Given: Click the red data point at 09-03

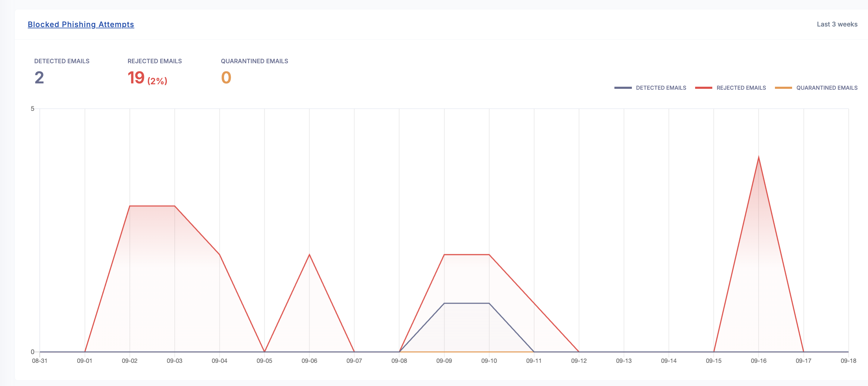Looking at the screenshot, I should tap(175, 206).
